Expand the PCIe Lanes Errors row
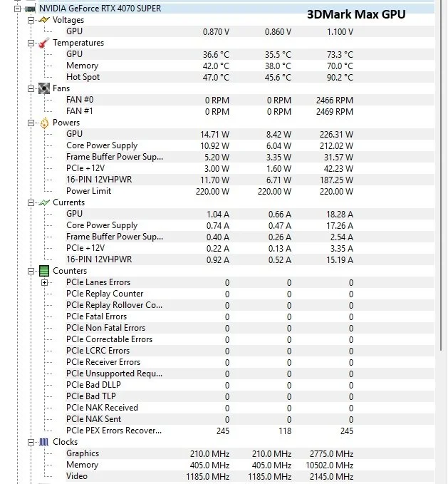 (x=44, y=283)
